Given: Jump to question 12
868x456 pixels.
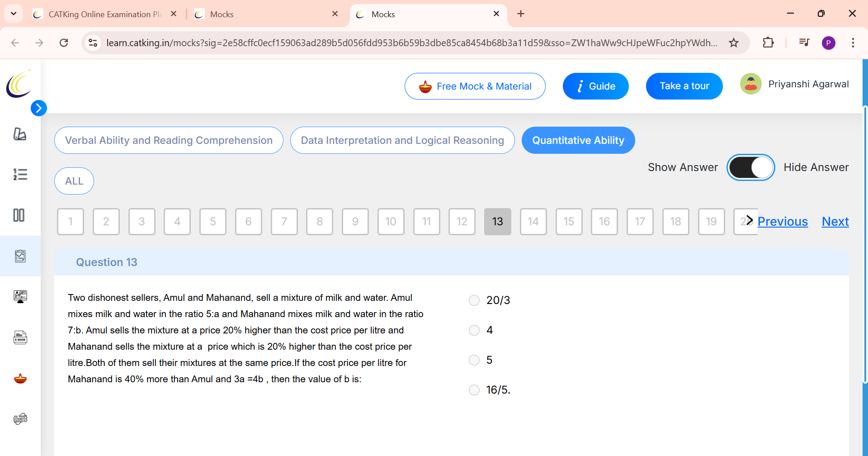Looking at the screenshot, I should point(462,222).
